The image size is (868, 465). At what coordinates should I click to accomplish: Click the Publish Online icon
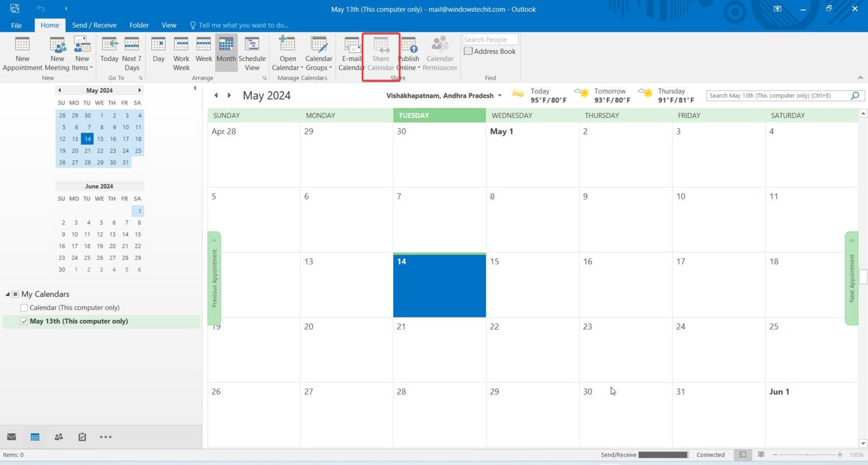408,53
